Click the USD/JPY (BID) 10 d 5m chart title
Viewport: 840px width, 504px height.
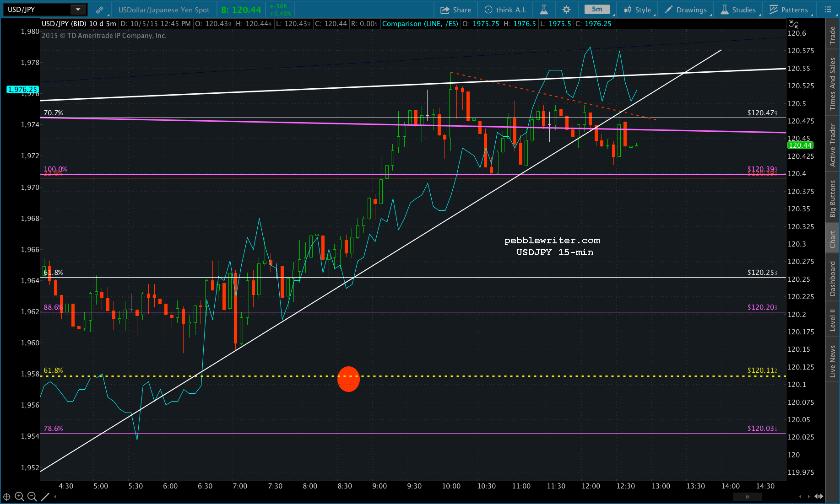coord(79,24)
